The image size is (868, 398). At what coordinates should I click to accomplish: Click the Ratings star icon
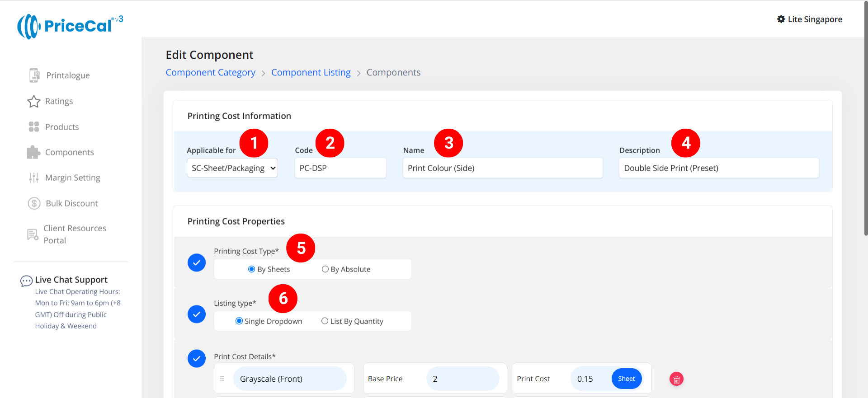point(34,101)
